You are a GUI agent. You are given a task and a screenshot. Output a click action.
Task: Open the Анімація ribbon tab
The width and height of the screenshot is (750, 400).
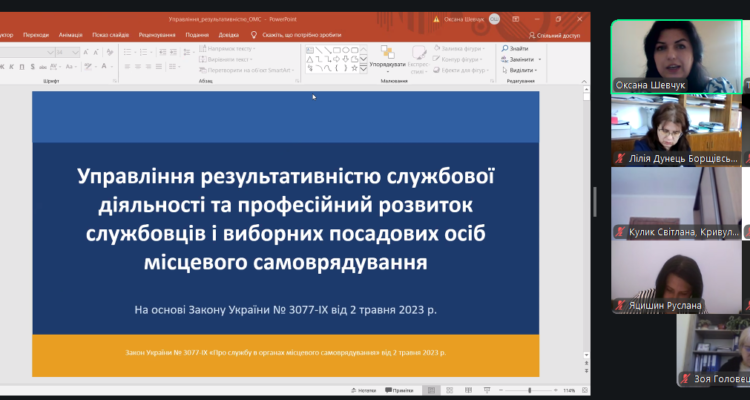coord(70,34)
